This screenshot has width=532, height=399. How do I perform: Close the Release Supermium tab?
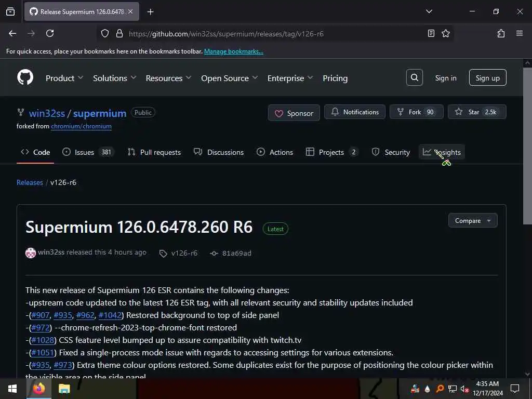[130, 11]
